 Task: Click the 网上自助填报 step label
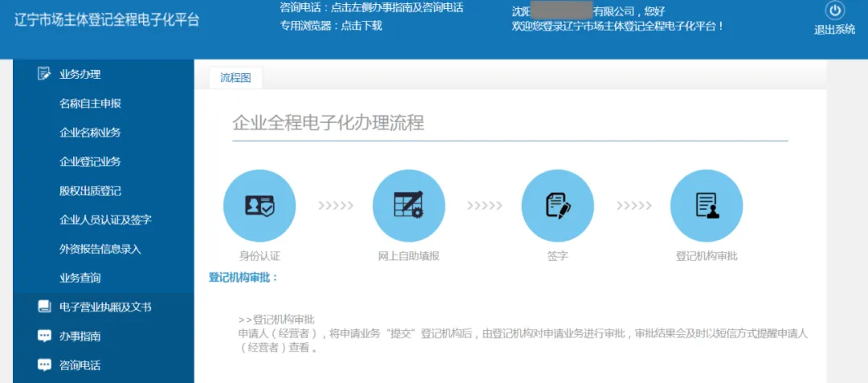tap(408, 257)
